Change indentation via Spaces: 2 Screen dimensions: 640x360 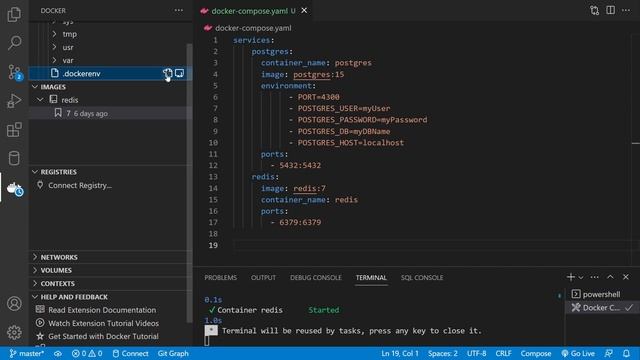(443, 353)
